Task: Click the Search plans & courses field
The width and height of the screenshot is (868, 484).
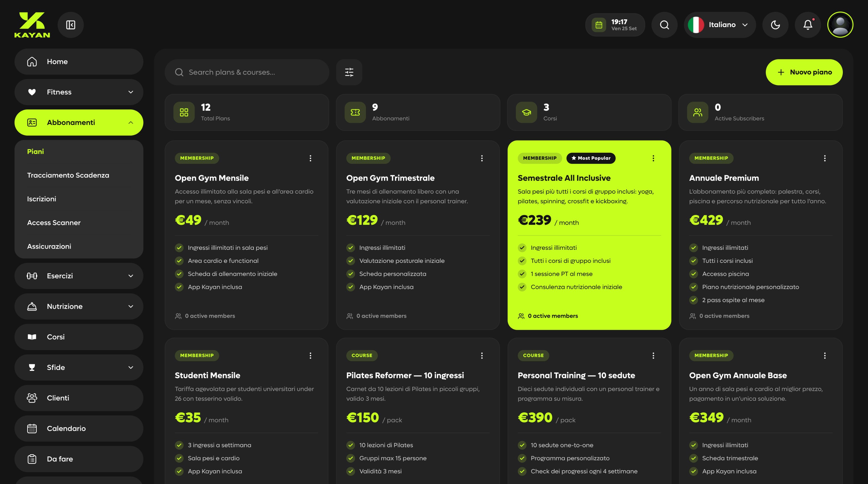Action: click(247, 72)
